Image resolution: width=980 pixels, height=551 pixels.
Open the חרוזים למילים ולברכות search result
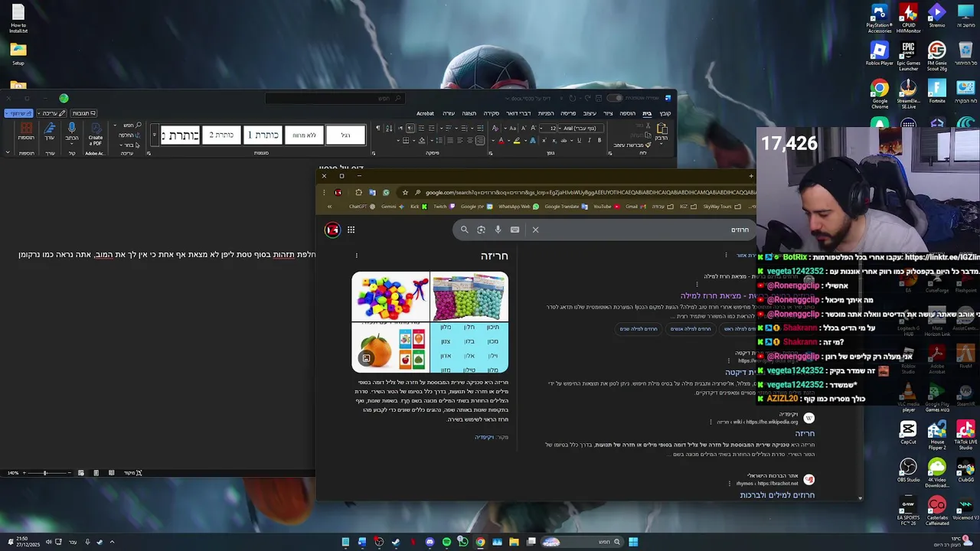click(776, 495)
